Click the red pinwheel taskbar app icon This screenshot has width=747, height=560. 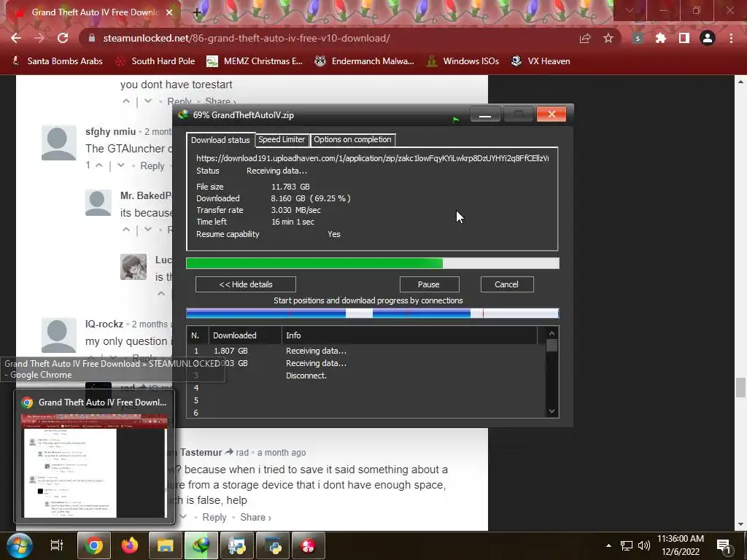(309, 545)
